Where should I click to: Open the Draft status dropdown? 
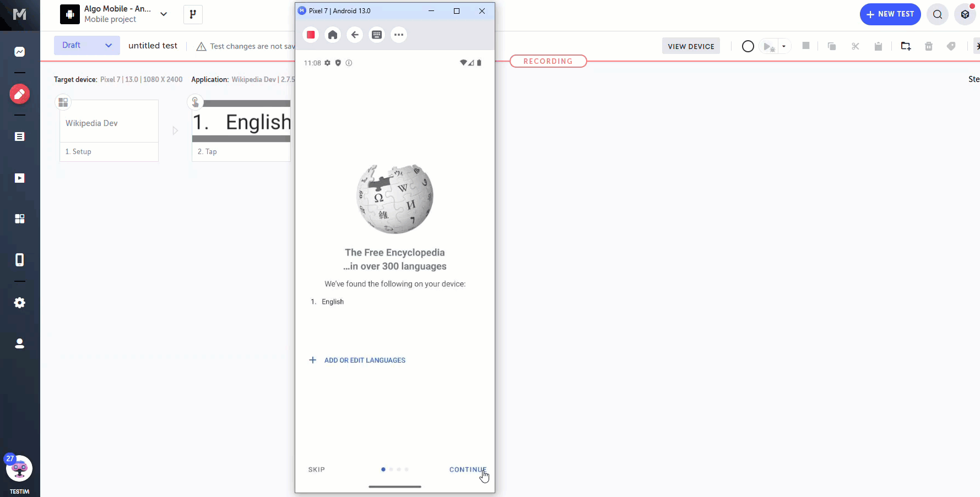(87, 45)
